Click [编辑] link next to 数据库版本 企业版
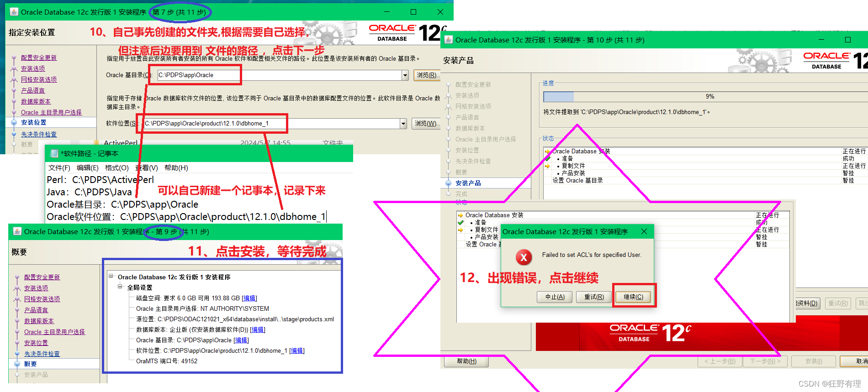Viewport: 868px width, 392px height. coord(257,329)
